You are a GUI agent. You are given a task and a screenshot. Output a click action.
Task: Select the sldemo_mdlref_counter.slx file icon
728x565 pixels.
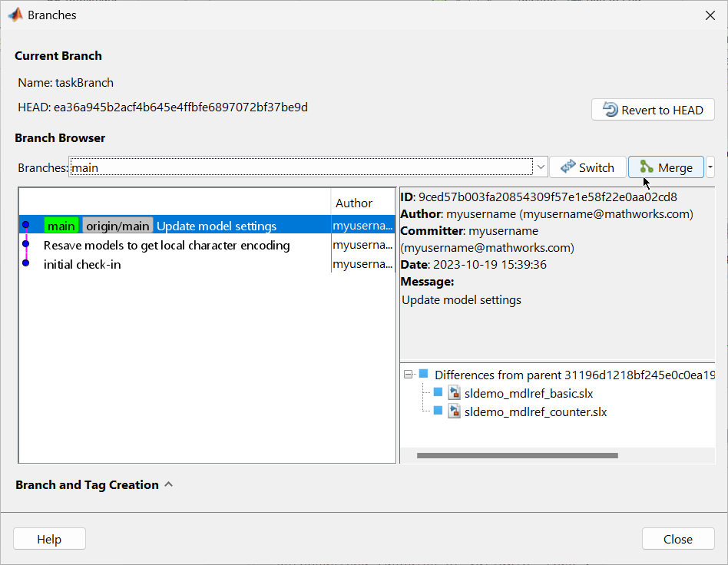pyautogui.click(x=455, y=411)
